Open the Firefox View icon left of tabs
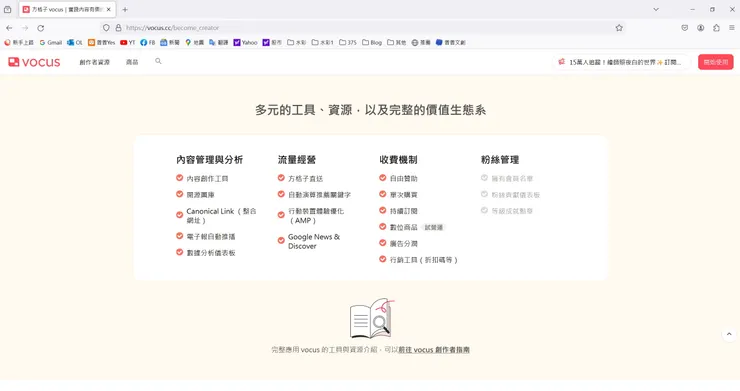 [x=8, y=9]
